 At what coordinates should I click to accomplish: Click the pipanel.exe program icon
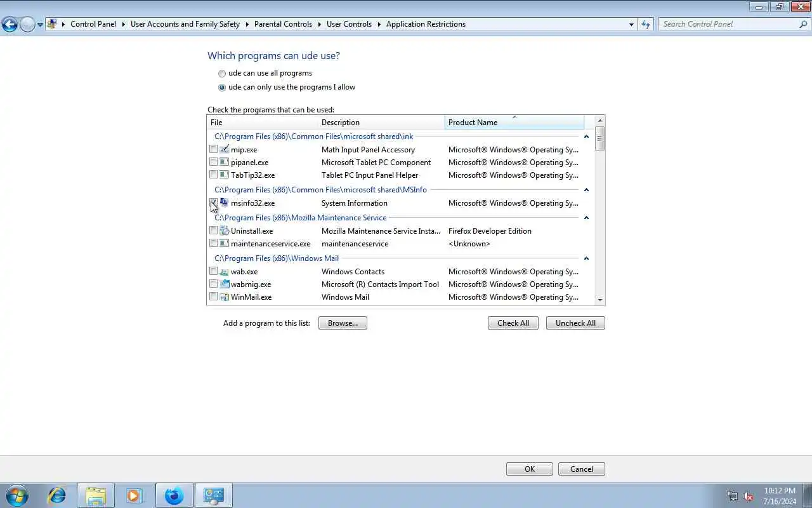click(x=224, y=162)
